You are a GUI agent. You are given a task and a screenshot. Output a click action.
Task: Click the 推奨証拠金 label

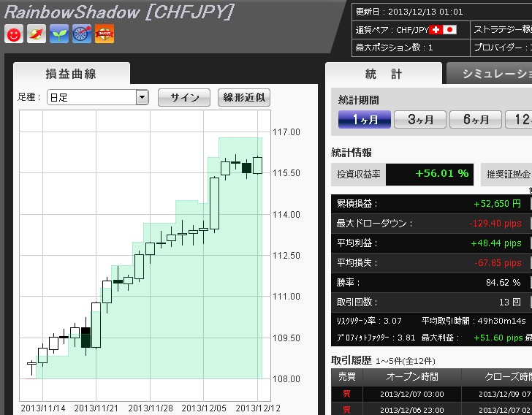point(508,175)
